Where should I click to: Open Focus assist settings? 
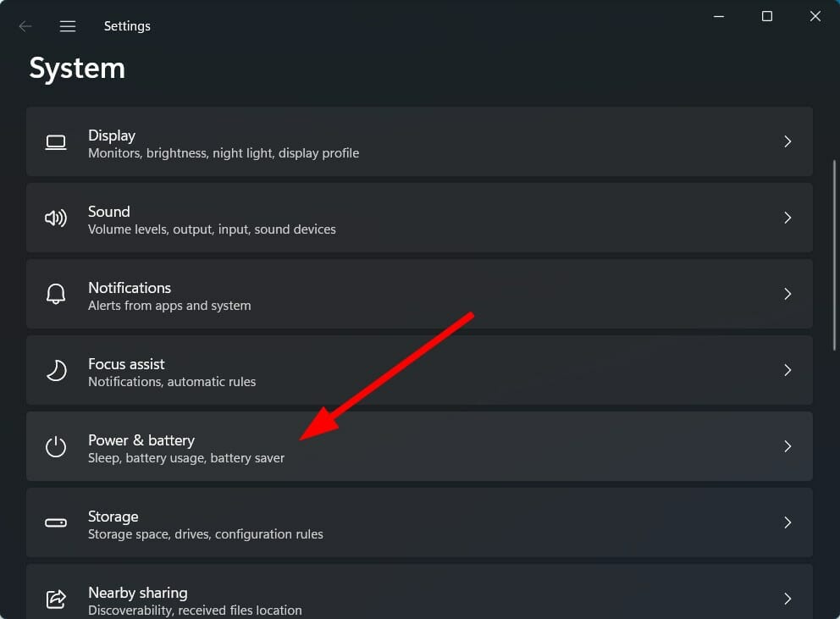point(419,370)
